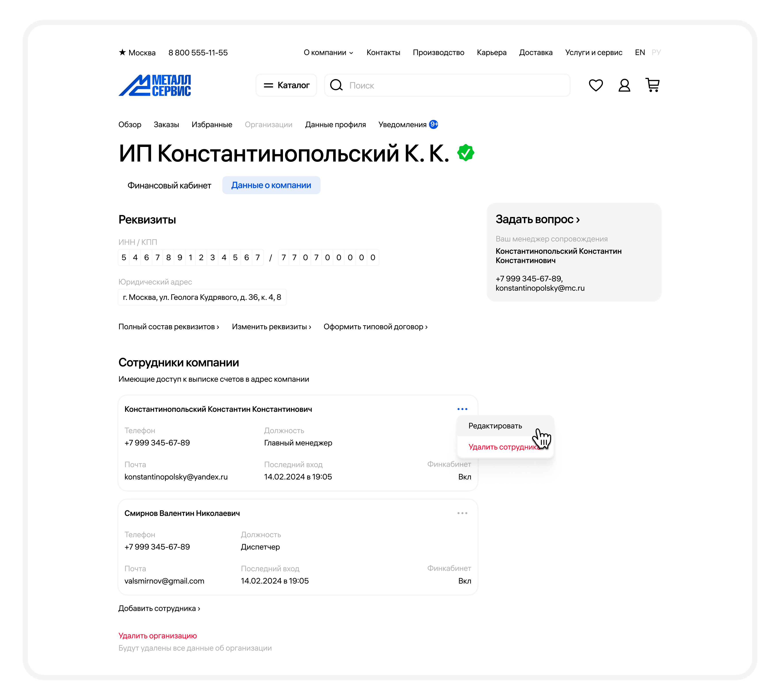Viewport: 780px width, 700px height.
Task: Click the star icon near Москва
Action: click(122, 52)
